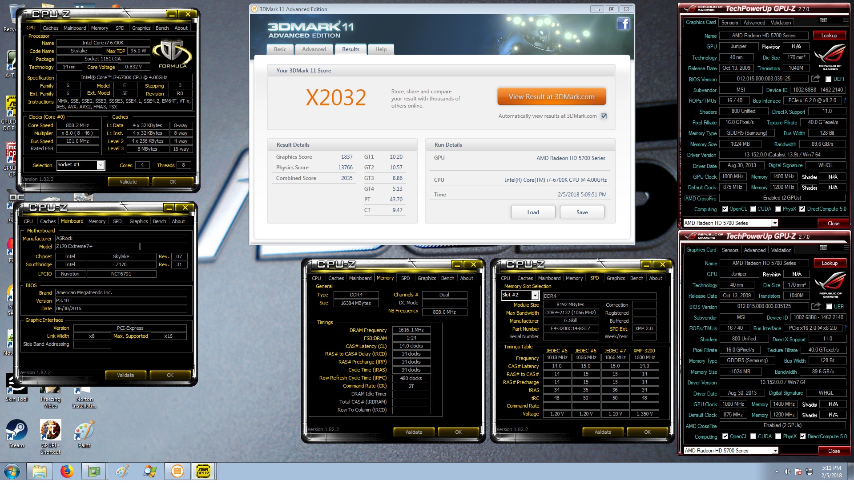Open the hamburger menu in upper GPU-Z window
Viewport: 854px width, 504px height.
pos(846,20)
